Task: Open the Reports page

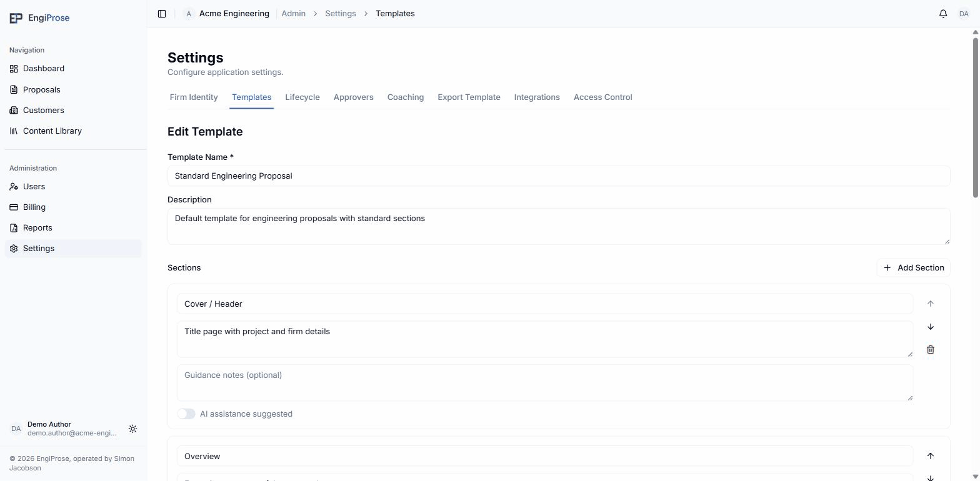Action: (x=73, y=228)
